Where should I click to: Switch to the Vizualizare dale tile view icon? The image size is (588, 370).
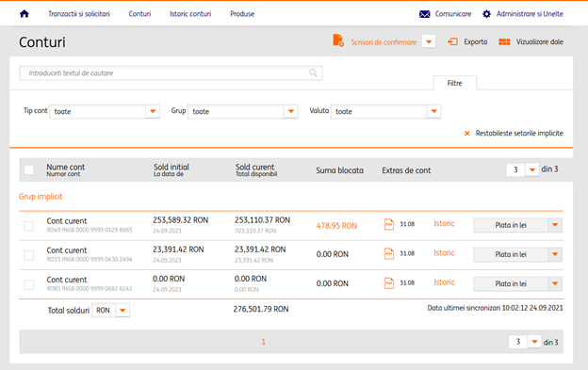tap(504, 42)
